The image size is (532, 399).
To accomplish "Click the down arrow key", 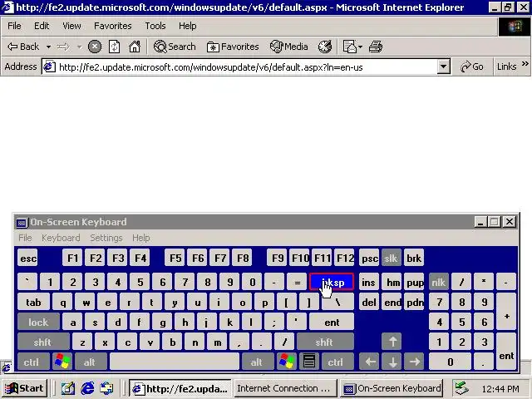I will (x=392, y=362).
